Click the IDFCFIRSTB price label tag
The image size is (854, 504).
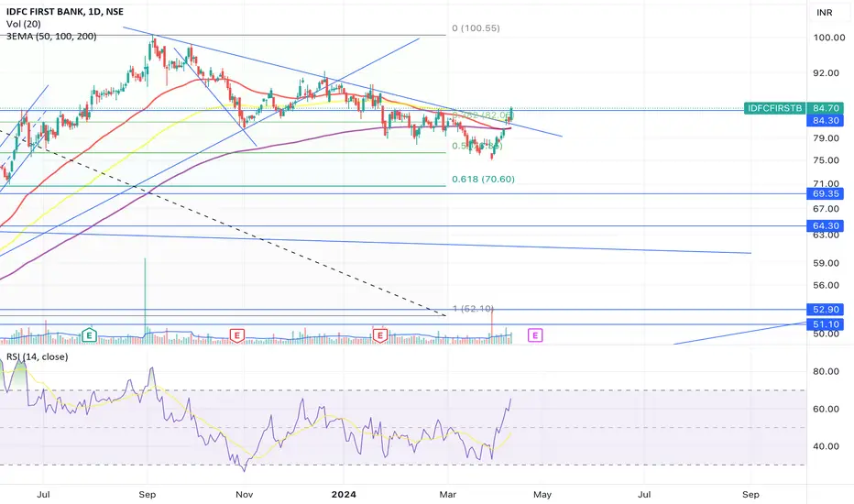coord(774,108)
